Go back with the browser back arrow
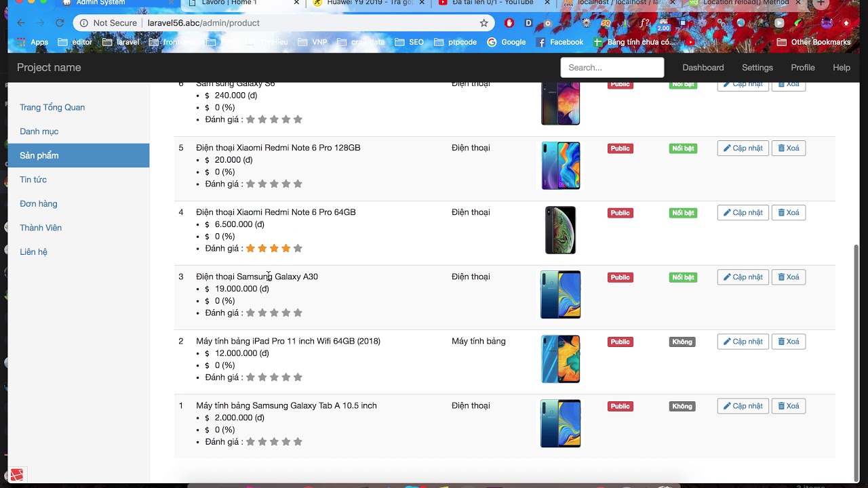 pos(21,22)
